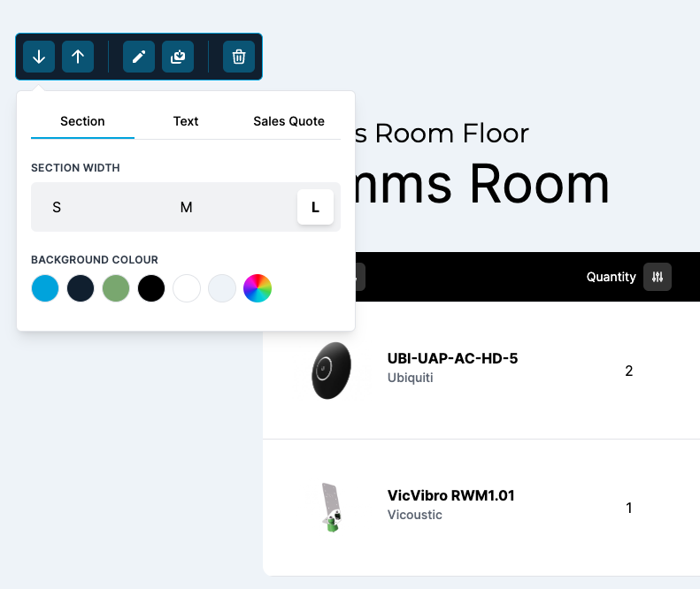Select the light grey background swatch
The image size is (700, 589).
coord(222,288)
